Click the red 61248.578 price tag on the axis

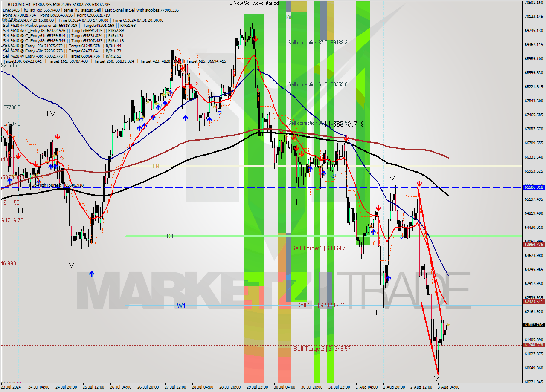point(534,345)
